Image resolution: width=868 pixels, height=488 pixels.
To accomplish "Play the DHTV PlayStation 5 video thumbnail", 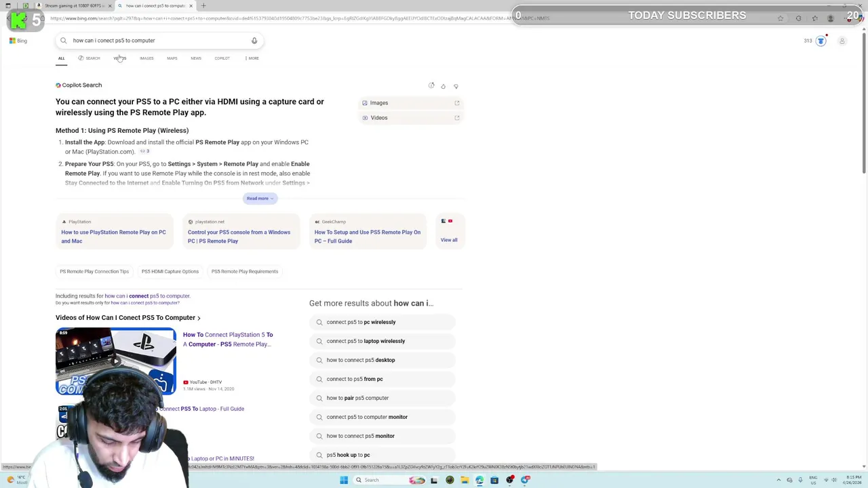I will 116,361.
